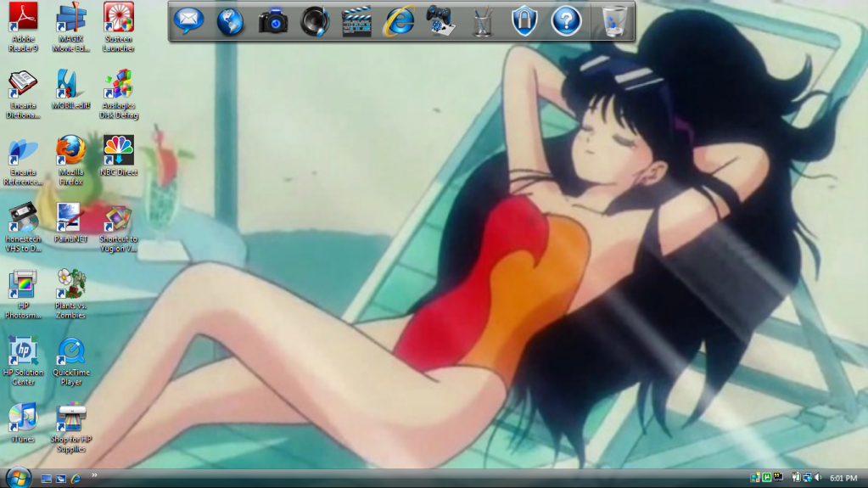Click the volume speaker icon in system tray
This screenshot has height=488, width=868.
(818, 479)
